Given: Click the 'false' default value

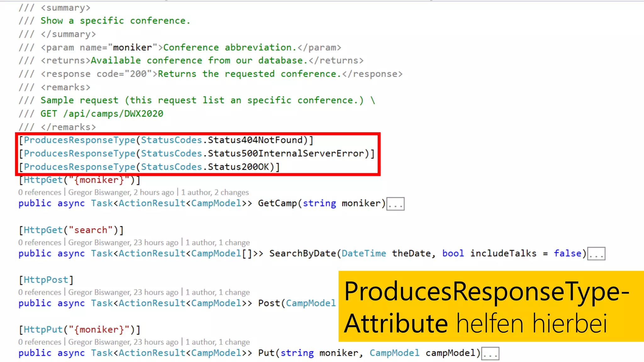Looking at the screenshot, I should coord(568,254).
